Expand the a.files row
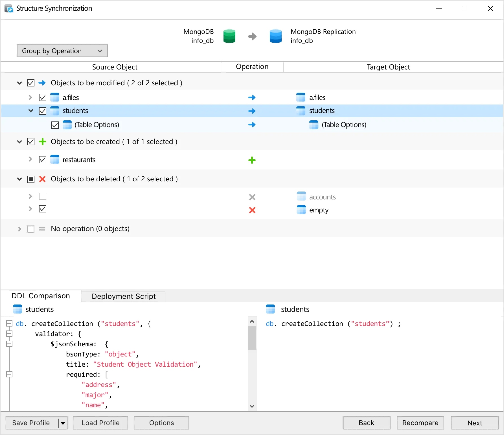Image resolution: width=504 pixels, height=435 pixels. [30, 97]
